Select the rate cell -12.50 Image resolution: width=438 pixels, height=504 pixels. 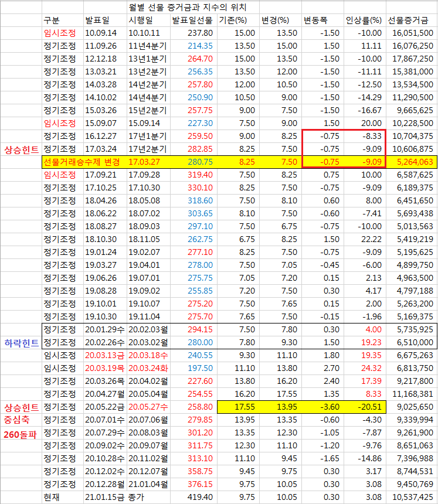pos(370,84)
